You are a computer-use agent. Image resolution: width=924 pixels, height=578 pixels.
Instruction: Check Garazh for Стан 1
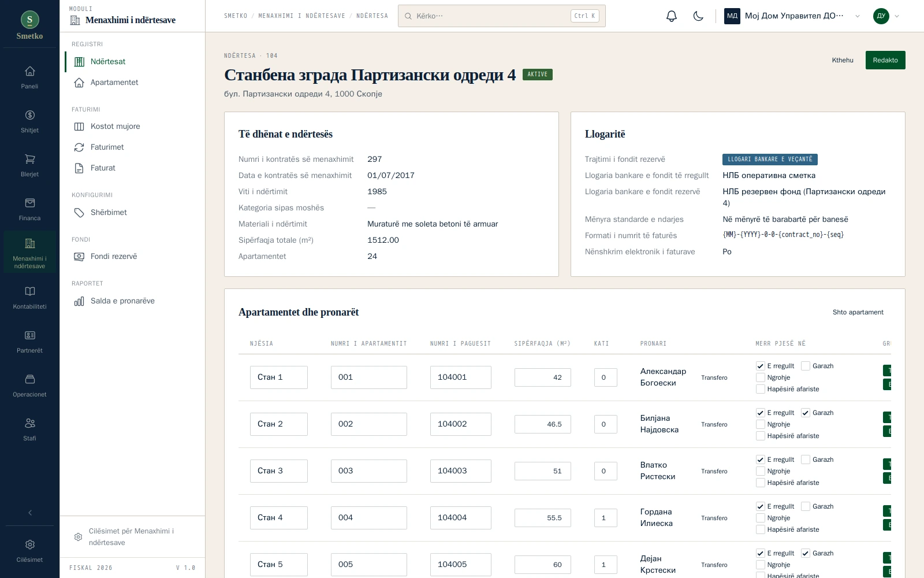[805, 366]
